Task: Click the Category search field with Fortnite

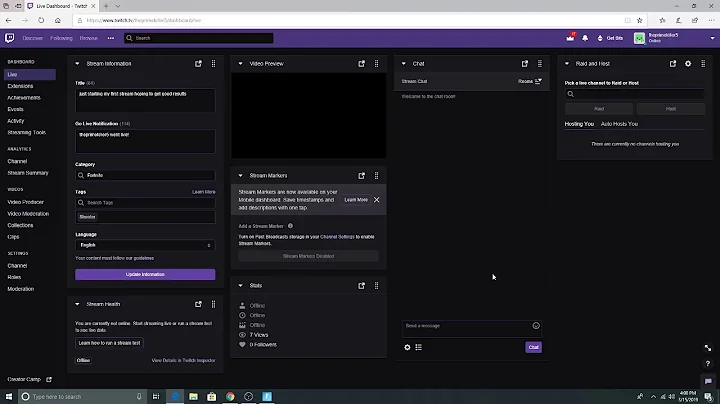Action: [145, 175]
